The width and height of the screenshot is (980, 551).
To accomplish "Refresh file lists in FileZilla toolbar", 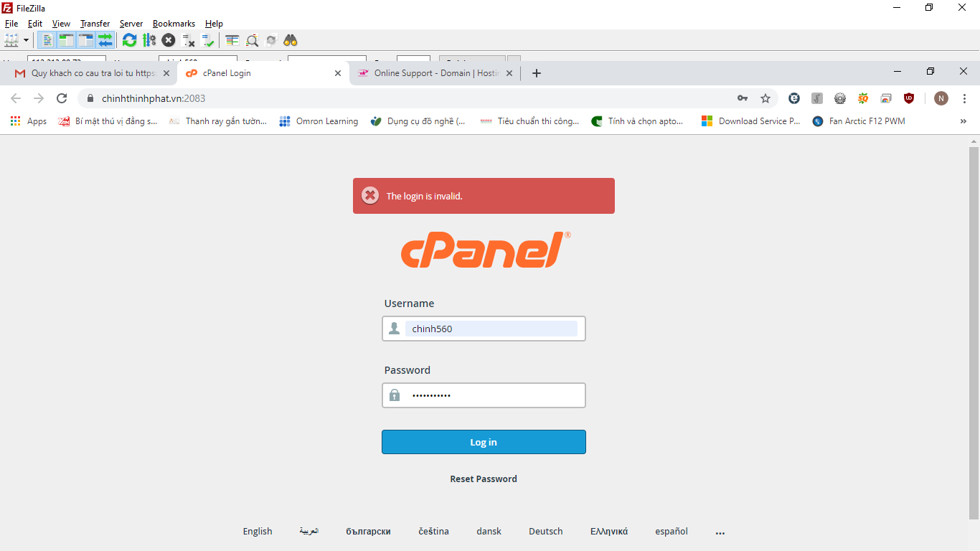I will [129, 40].
